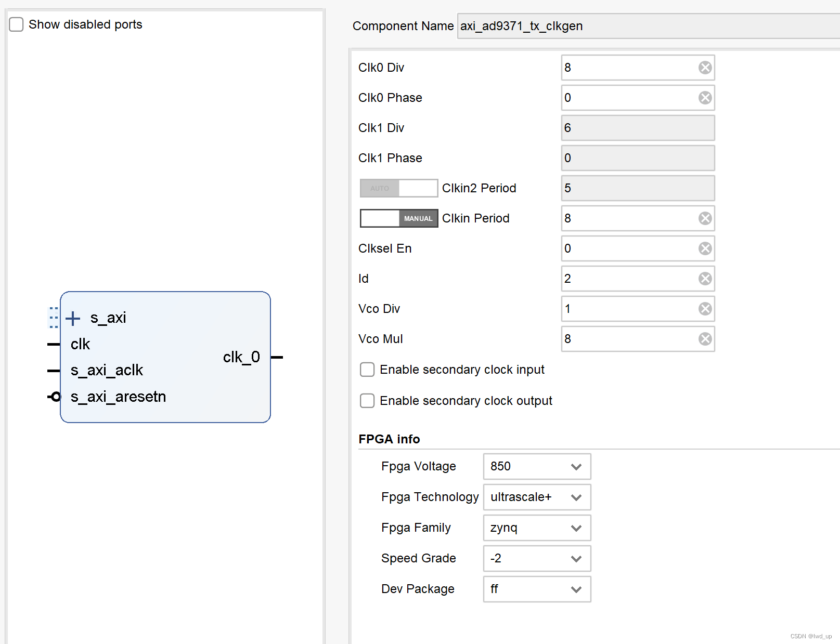Edit the Component Name field

click(648, 26)
